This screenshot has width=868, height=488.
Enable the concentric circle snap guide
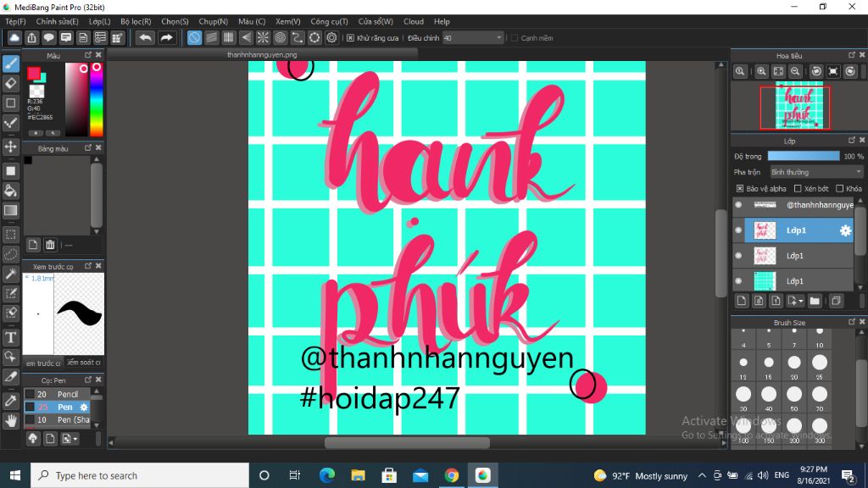(280, 37)
